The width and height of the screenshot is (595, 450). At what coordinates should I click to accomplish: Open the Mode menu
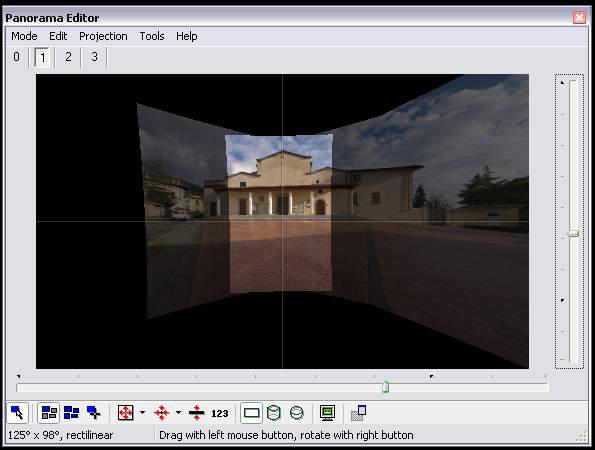[24, 36]
